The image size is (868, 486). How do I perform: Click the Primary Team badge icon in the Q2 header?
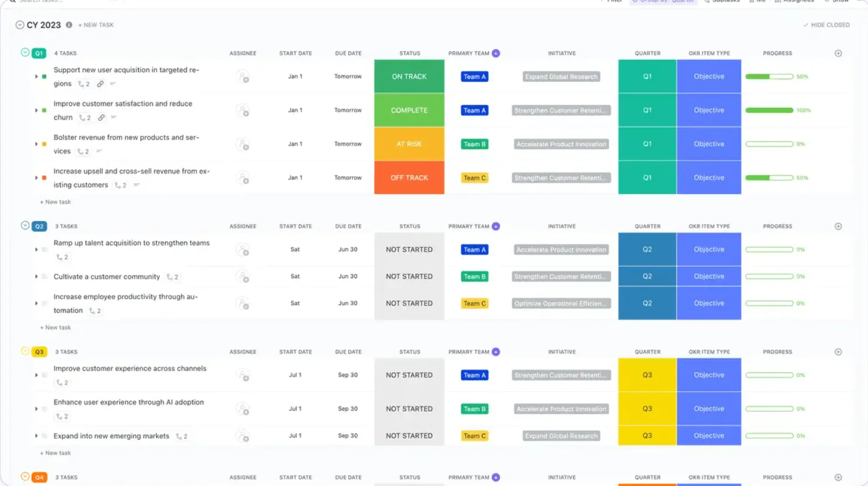[496, 226]
